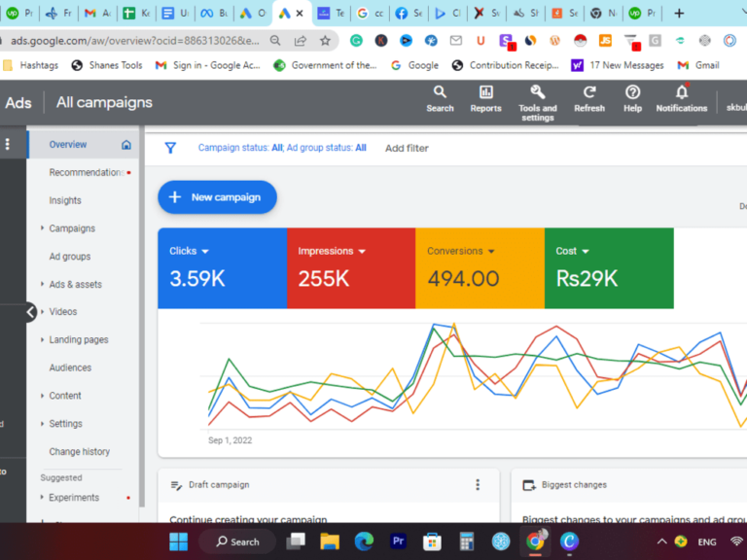The width and height of the screenshot is (747, 560).
Task: Click the Biggest changes card icon
Action: tap(529, 485)
